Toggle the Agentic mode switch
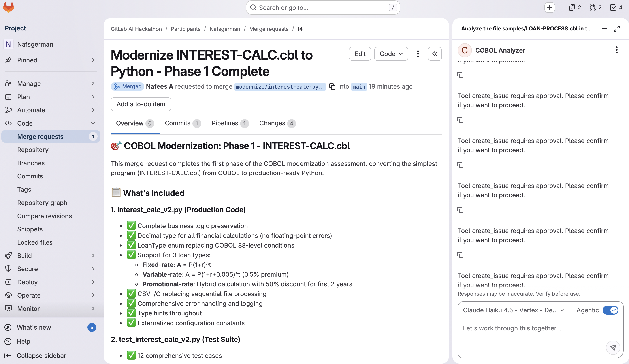This screenshot has width=629, height=364. click(x=610, y=310)
